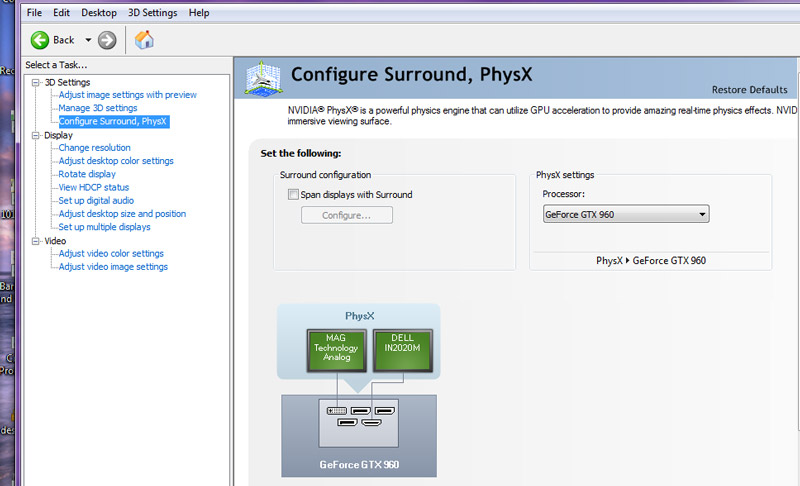The width and height of the screenshot is (800, 486).
Task: Open Adjust desktop color settings
Action: click(x=116, y=161)
